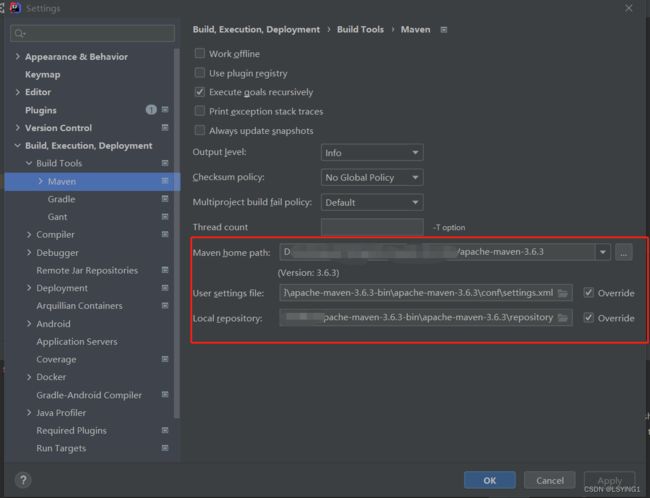Click the Cancel button
The height and width of the screenshot is (498, 650).
[x=550, y=480]
